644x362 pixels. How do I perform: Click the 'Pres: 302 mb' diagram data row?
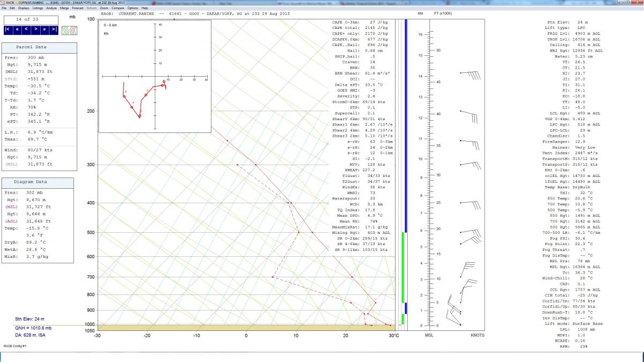(x=25, y=192)
